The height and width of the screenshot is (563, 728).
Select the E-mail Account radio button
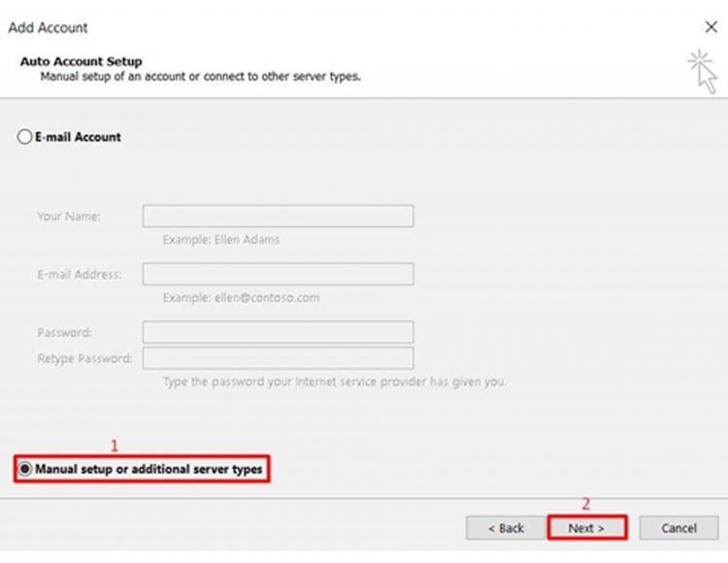click(x=24, y=137)
